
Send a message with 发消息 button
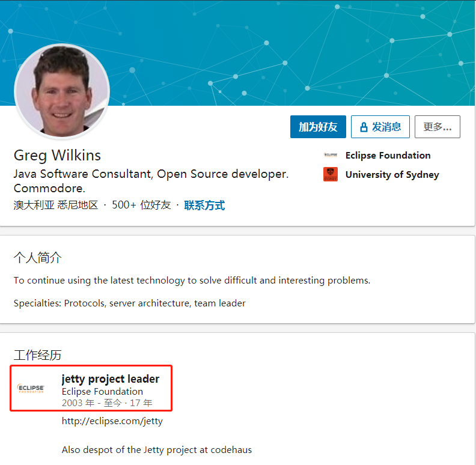(380, 127)
